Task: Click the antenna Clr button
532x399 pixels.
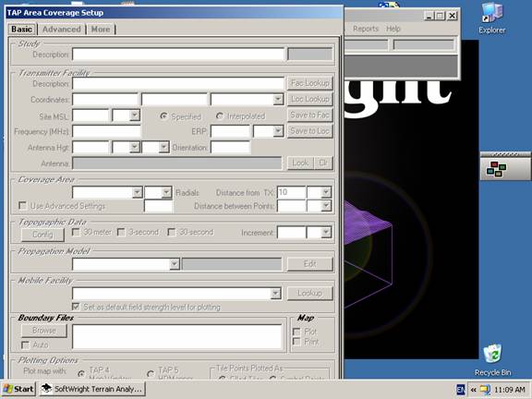Action: tap(323, 163)
